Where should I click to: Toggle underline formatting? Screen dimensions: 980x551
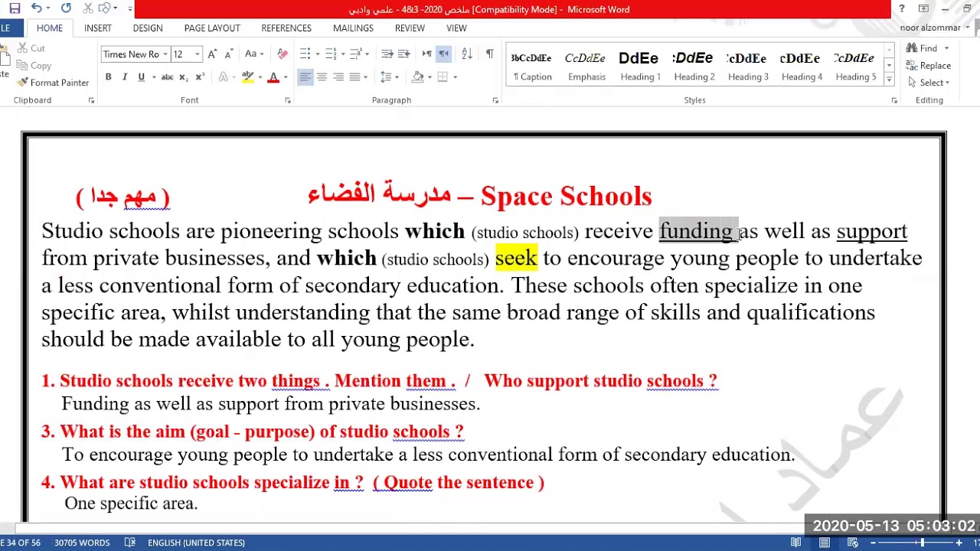click(x=141, y=77)
